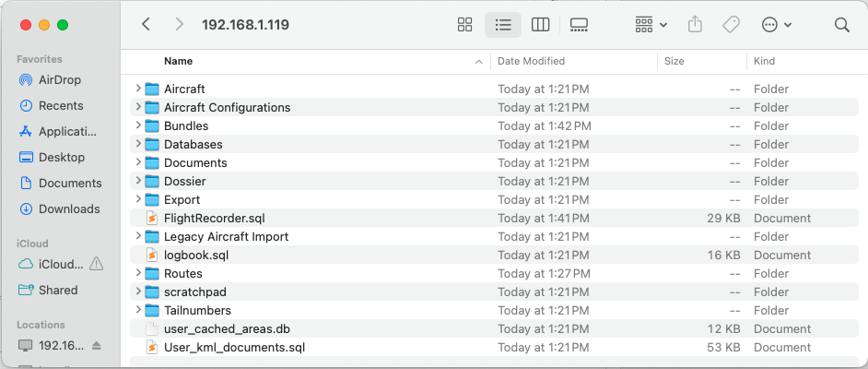
Task: Select the Routes folder icon
Action: [152, 274]
